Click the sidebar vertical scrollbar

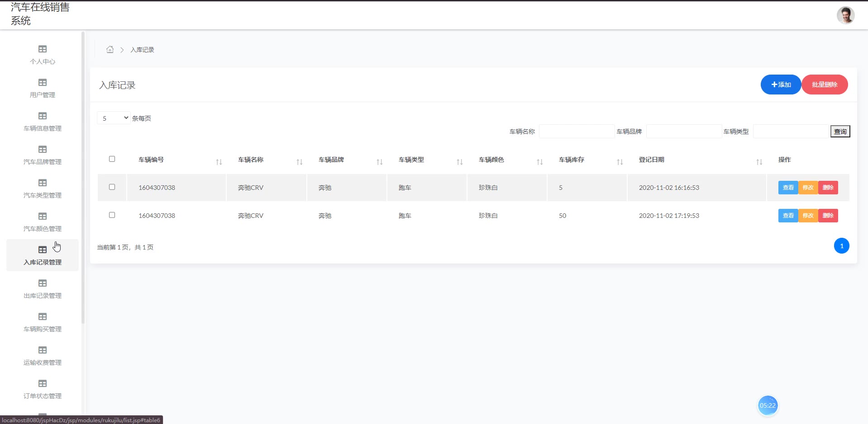coord(83,177)
